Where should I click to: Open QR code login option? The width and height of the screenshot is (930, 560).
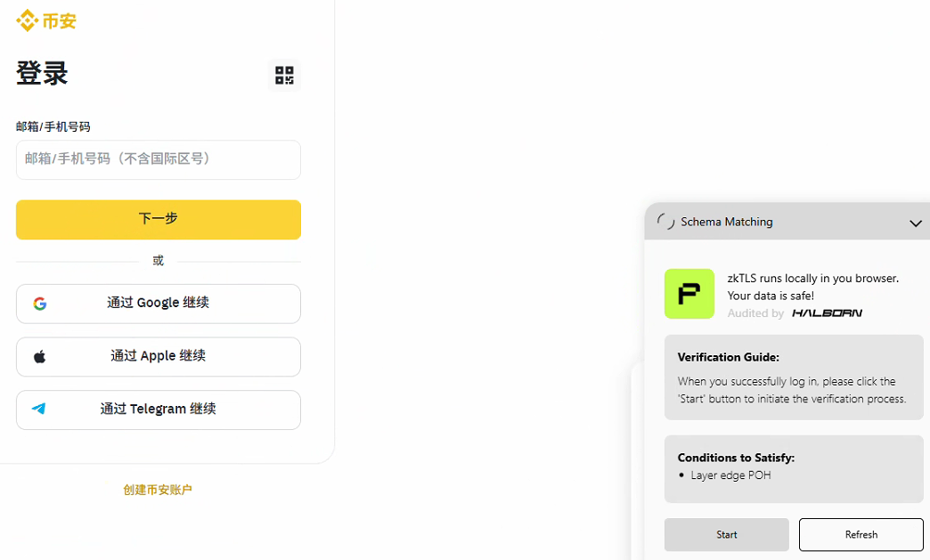pos(284,76)
